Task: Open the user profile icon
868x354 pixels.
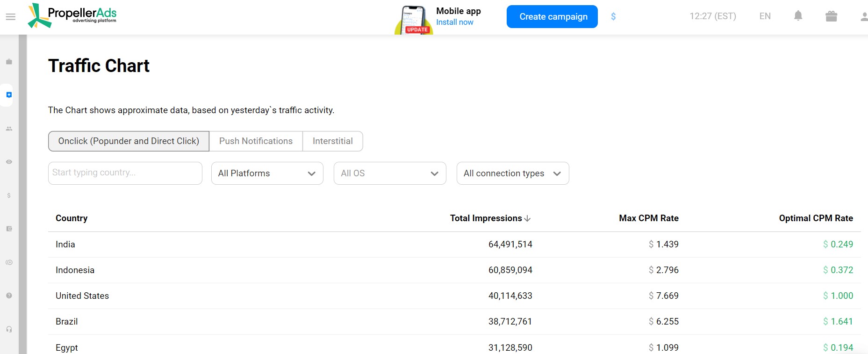Action: (864, 17)
